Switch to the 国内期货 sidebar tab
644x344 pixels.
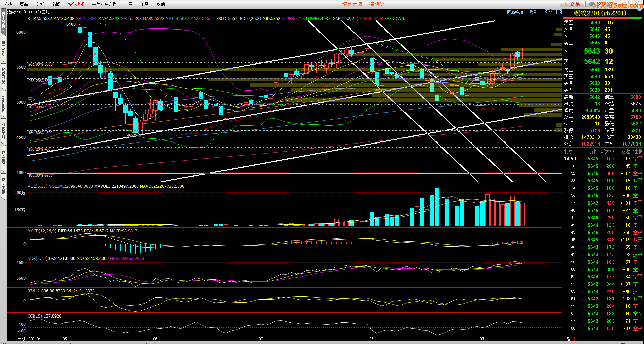click(3, 49)
